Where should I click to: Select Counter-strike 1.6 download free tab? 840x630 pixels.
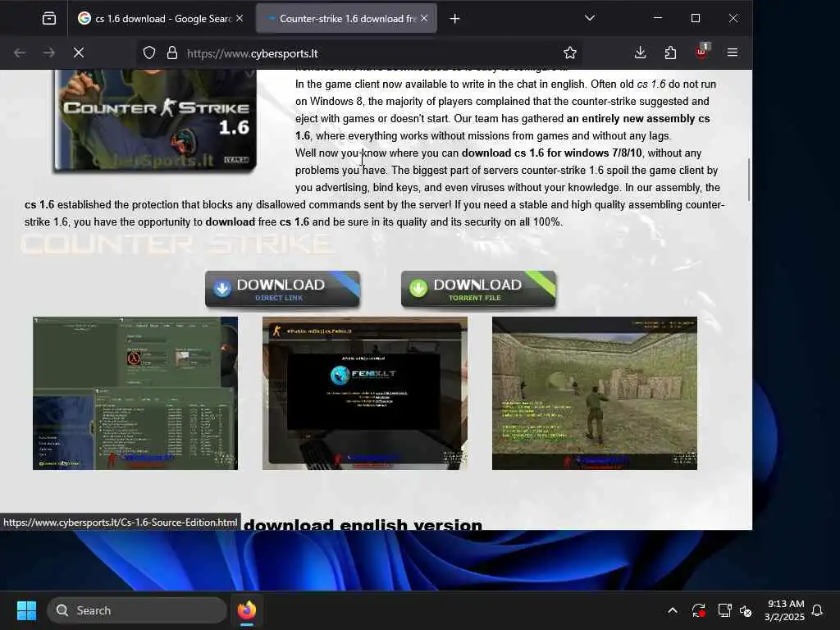coord(346,19)
